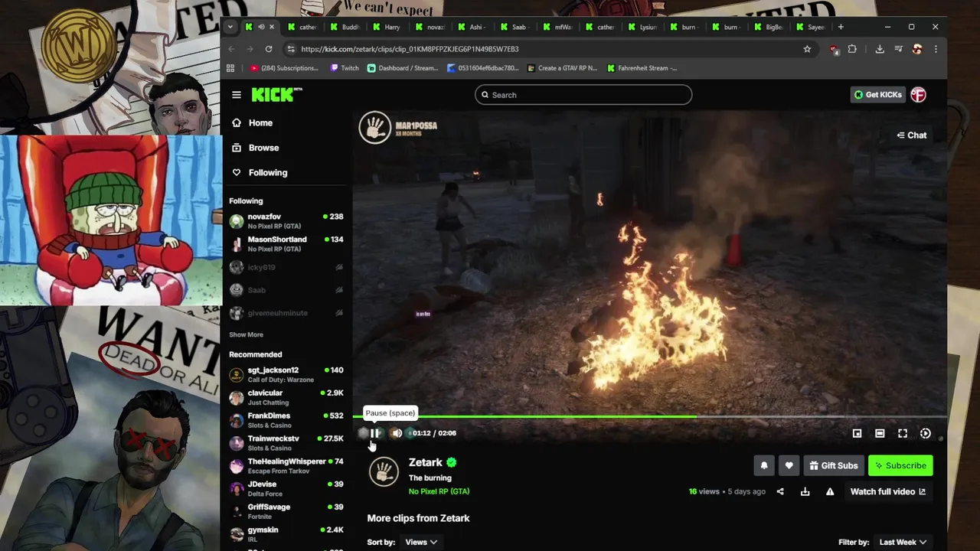Click the kick.com address bar URL

(410, 49)
